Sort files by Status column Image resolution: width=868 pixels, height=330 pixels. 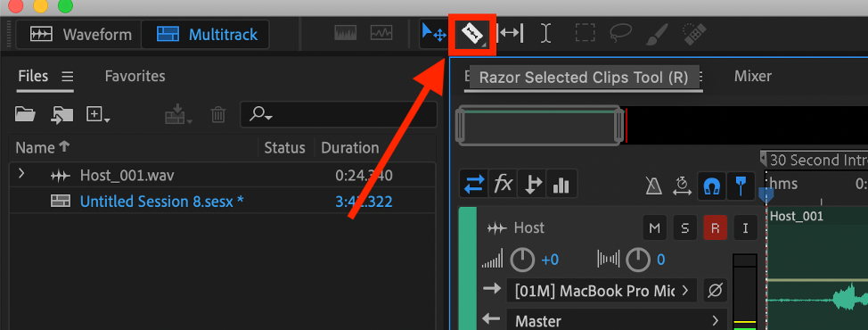(x=284, y=148)
